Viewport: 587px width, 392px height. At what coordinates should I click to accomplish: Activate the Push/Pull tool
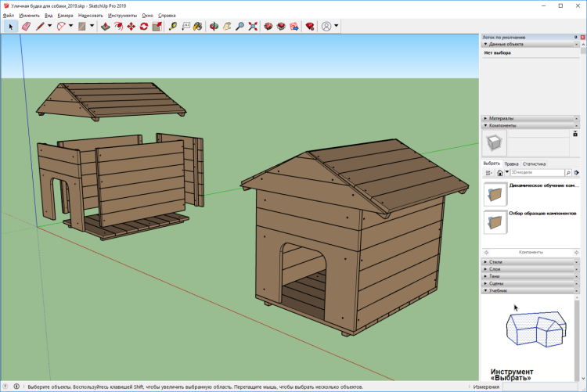(x=105, y=26)
